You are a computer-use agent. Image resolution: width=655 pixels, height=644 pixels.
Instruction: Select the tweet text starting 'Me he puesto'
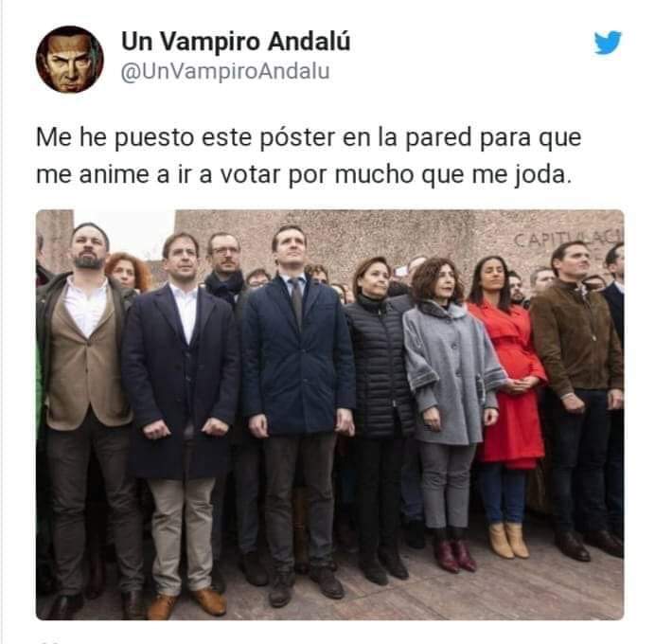coord(309,155)
